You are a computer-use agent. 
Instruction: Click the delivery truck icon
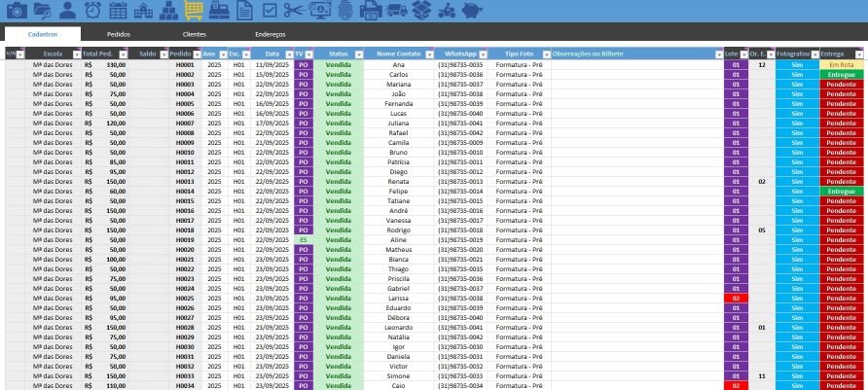[x=396, y=11]
